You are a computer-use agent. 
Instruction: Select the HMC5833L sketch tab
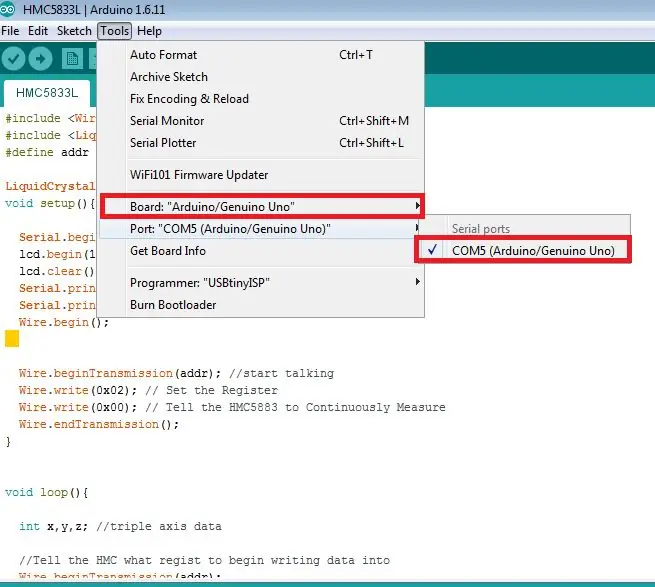[x=47, y=93]
